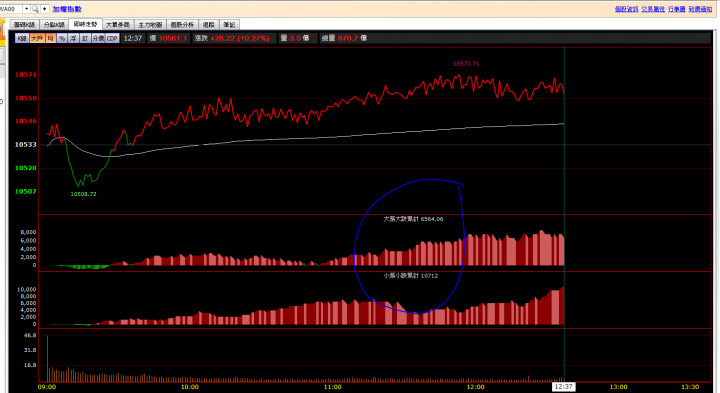Screen dimensions: 720x393
Task: Click the price value 10561.1
Action: 173,39
